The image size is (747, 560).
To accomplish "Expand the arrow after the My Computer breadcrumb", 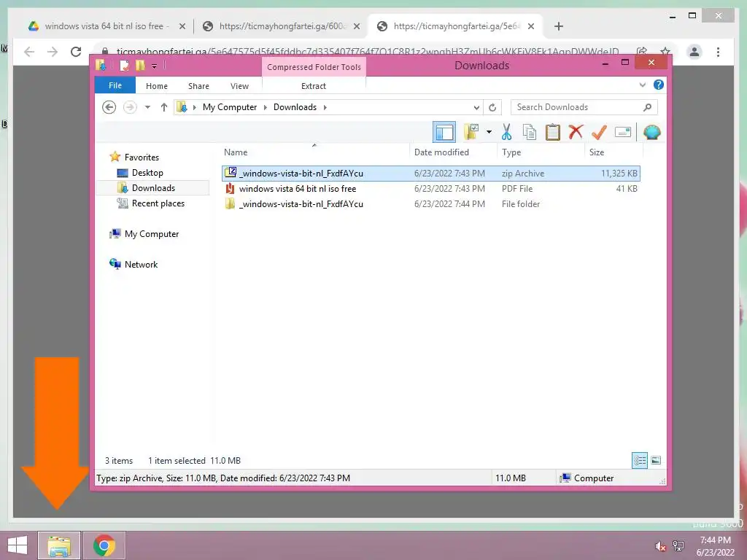I will point(266,107).
